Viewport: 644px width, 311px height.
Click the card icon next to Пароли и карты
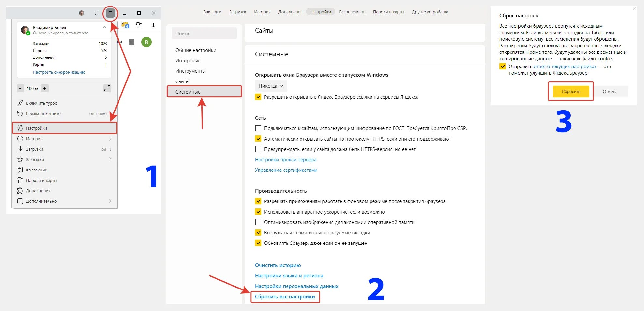pyautogui.click(x=20, y=180)
